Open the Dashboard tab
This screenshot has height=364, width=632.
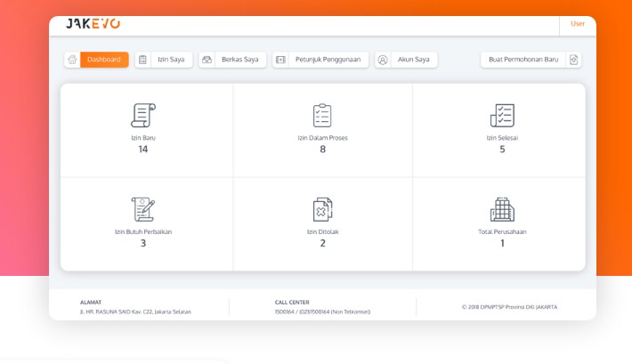click(104, 60)
